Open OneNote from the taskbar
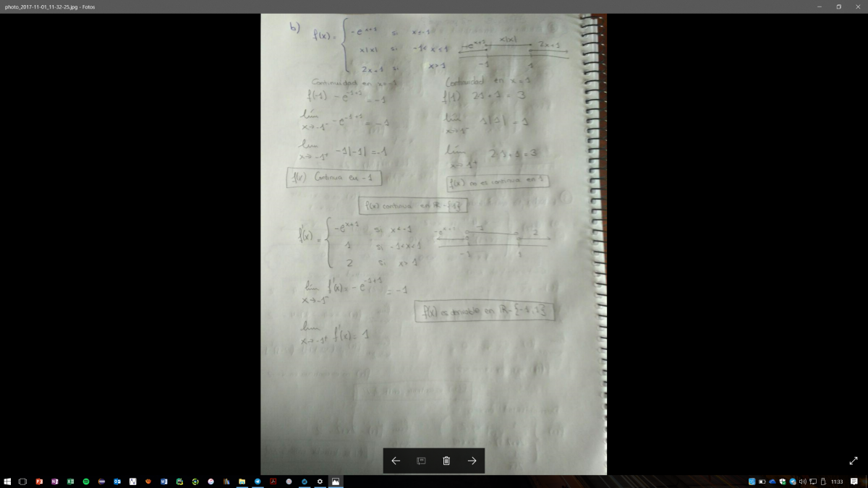868x488 pixels. click(x=55, y=481)
